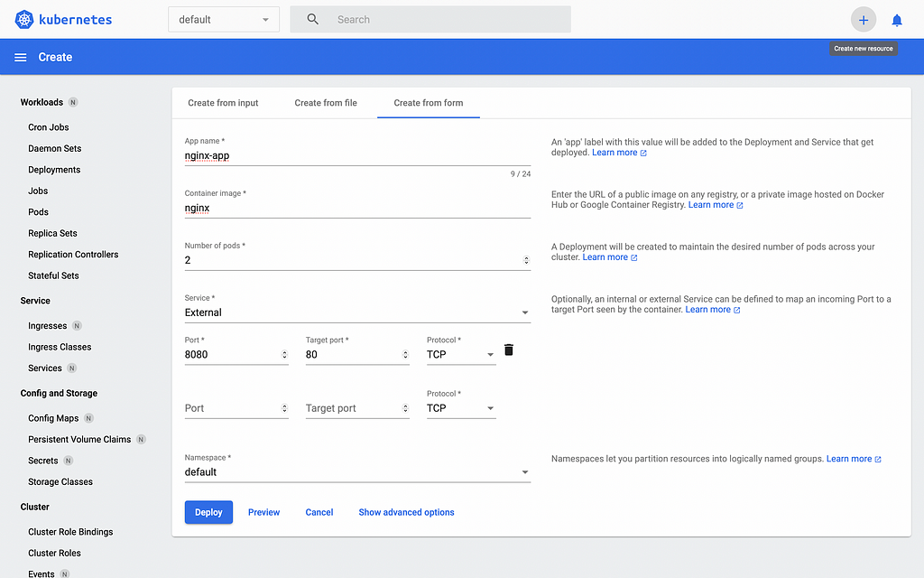Switch to the Create from file tab

(x=326, y=103)
